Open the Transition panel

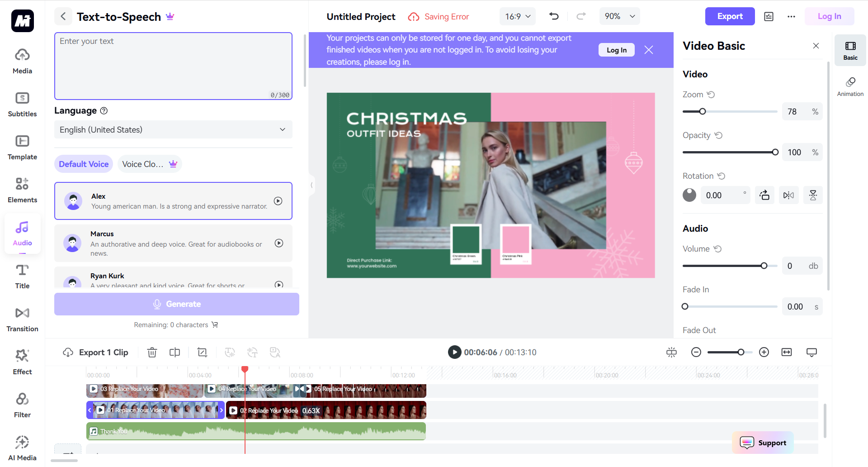coord(22,318)
